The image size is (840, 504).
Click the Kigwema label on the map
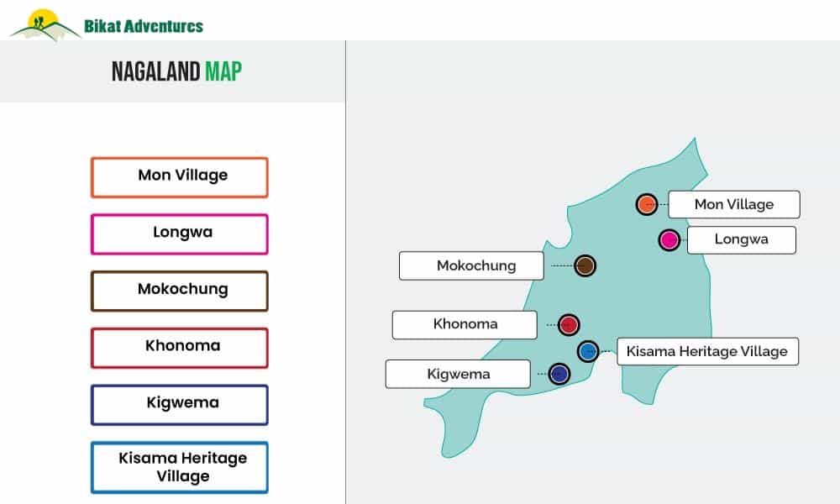(x=458, y=374)
